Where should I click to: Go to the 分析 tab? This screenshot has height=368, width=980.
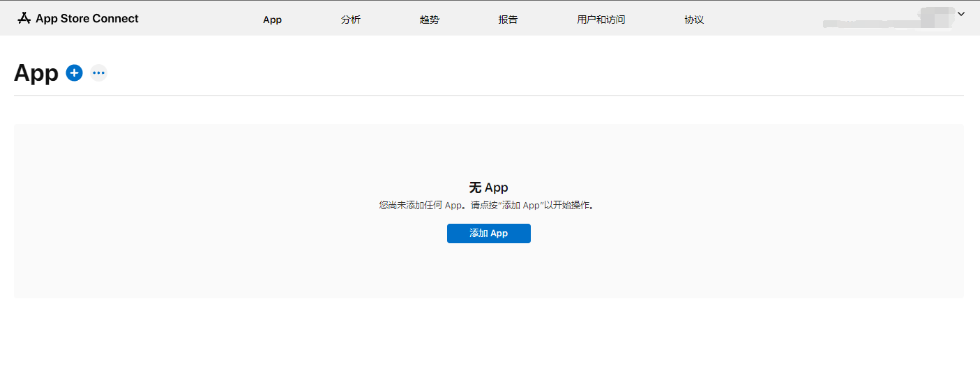[x=351, y=20]
